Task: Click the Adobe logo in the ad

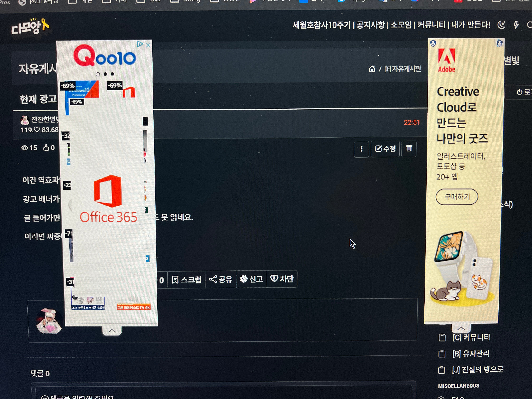Action: (446, 61)
